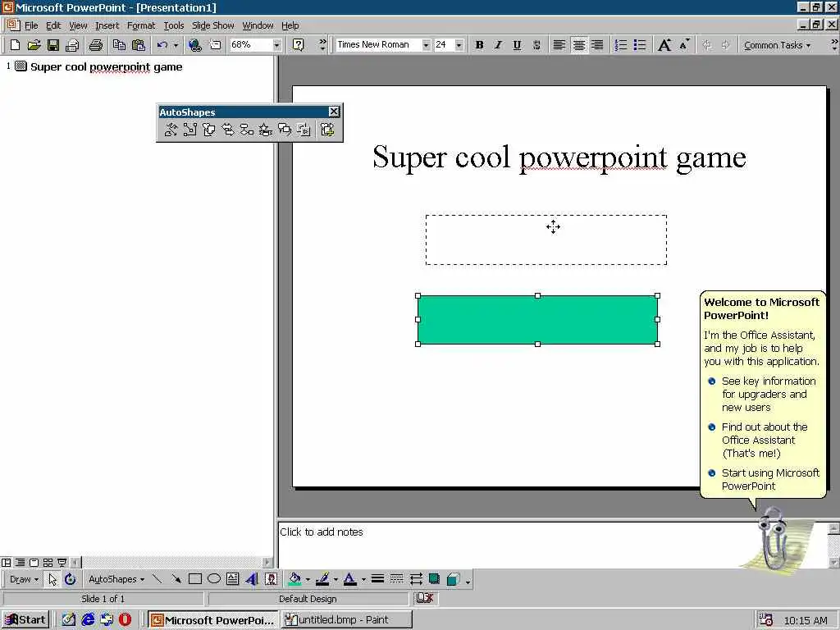Switch to Slide Sorter view button
The width and height of the screenshot is (840, 630).
48,563
